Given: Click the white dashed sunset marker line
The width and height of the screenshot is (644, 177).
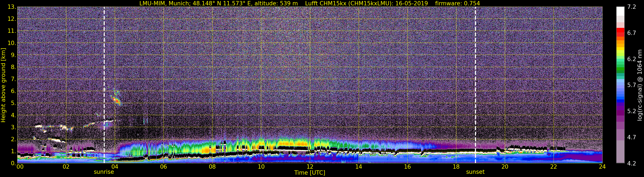Looking at the screenshot, I should pos(475,85).
